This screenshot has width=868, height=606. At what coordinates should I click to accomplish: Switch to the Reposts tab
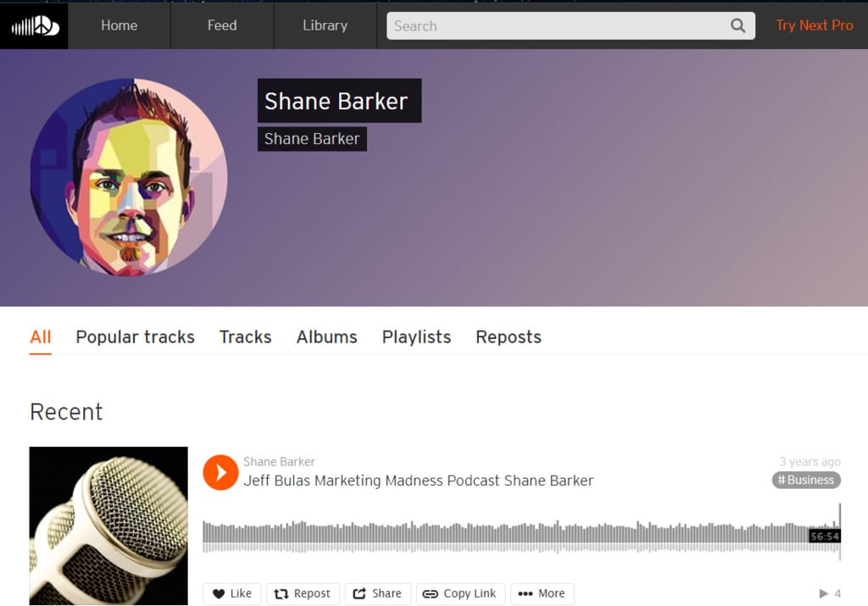509,337
